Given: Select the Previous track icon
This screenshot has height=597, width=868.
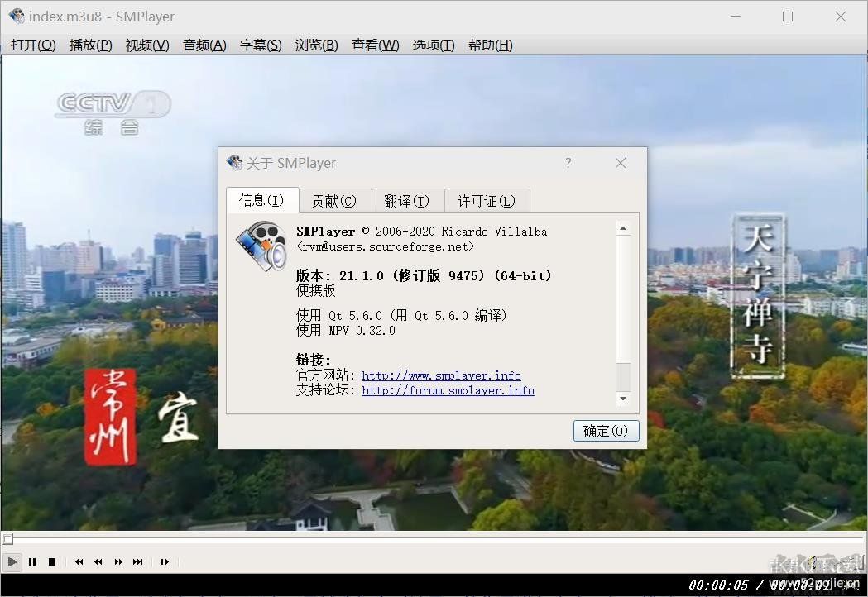Looking at the screenshot, I should tap(79, 561).
